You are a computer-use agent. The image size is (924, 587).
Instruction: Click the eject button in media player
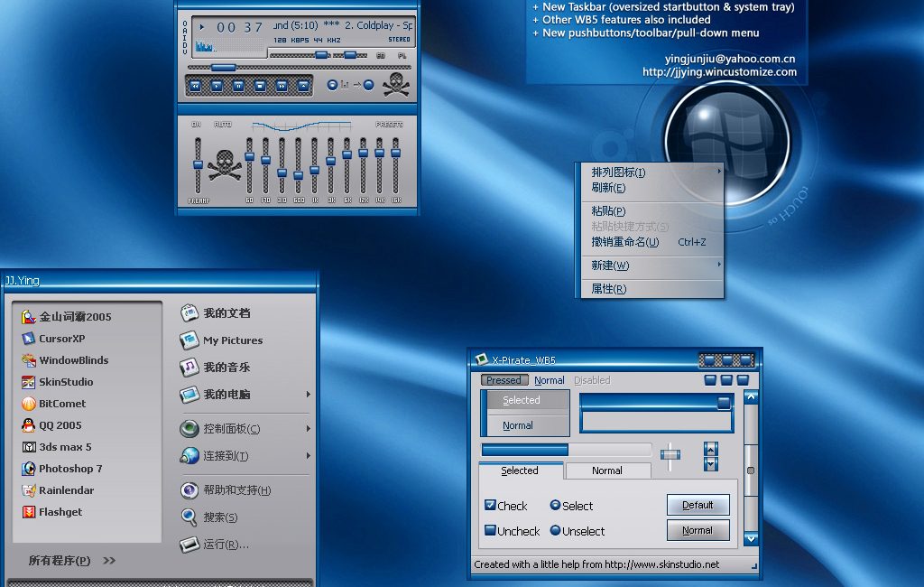(x=303, y=86)
